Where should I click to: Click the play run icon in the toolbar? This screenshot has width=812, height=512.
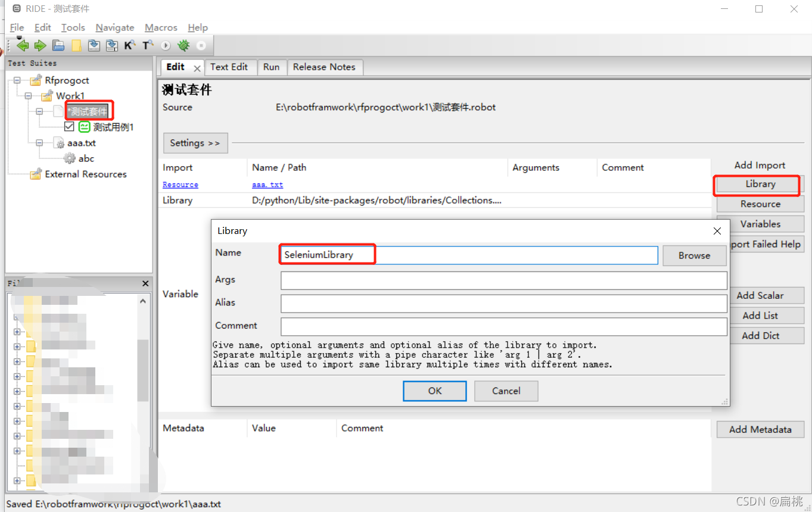coord(165,45)
